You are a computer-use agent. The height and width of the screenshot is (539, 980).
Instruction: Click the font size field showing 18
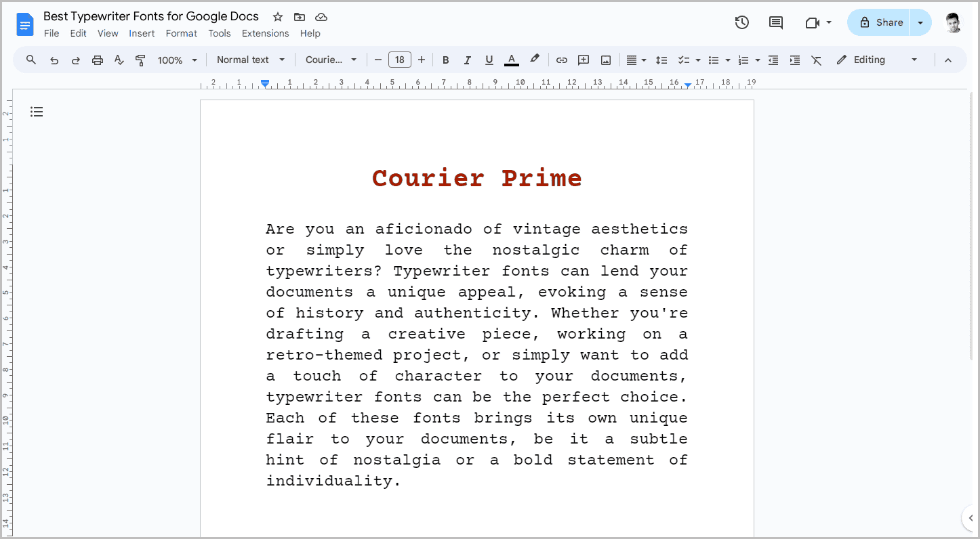(x=400, y=60)
